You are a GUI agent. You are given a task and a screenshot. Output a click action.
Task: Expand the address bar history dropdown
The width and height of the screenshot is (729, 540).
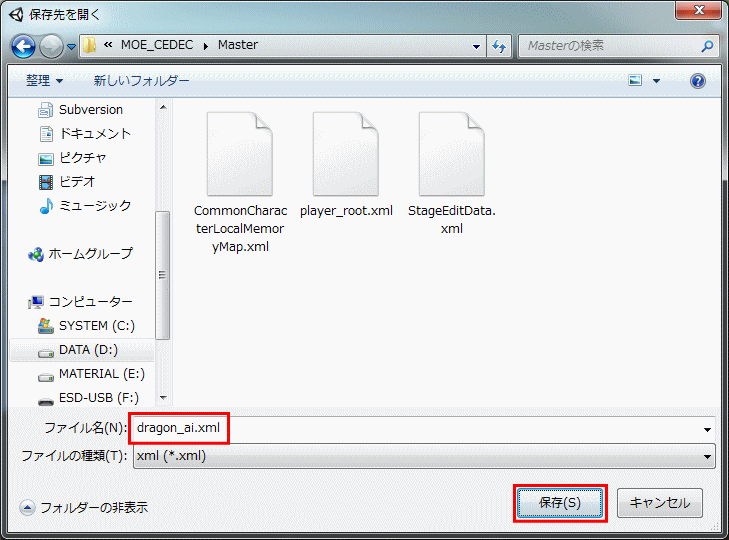(476, 46)
